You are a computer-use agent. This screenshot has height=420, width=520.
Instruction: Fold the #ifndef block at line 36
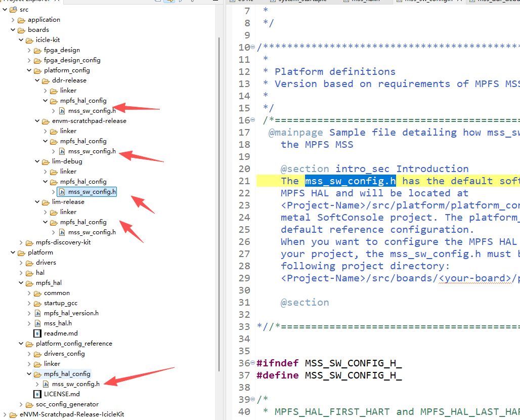coord(253,363)
